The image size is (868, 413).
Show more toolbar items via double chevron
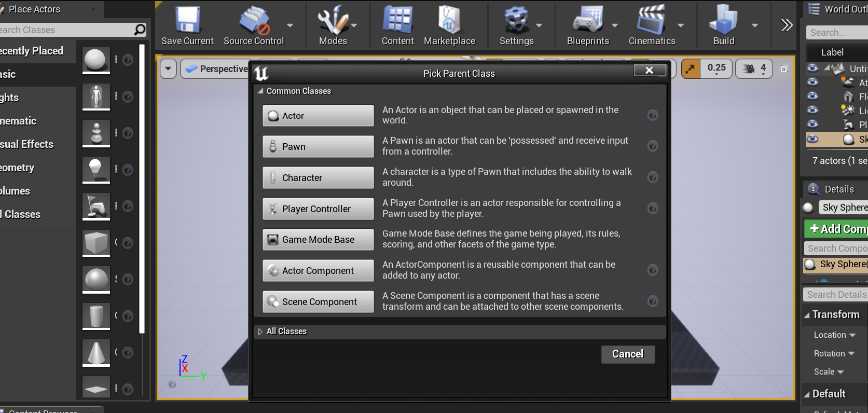pos(787,25)
